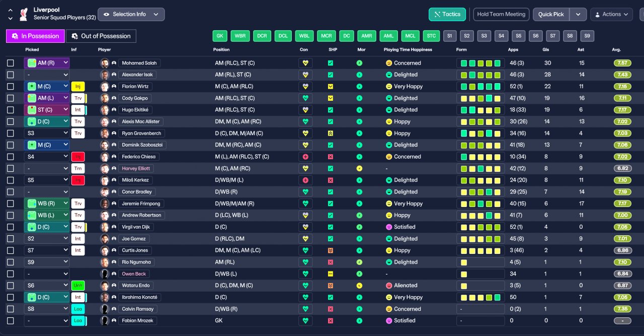Select the S1 substitute slot pill
The height and width of the screenshot is (336, 644).
450,36
